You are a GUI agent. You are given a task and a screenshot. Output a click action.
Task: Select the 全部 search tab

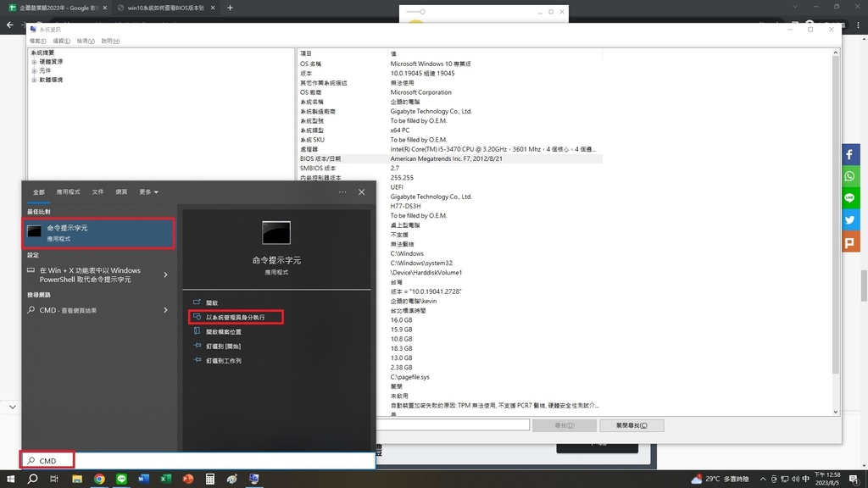tap(39, 192)
